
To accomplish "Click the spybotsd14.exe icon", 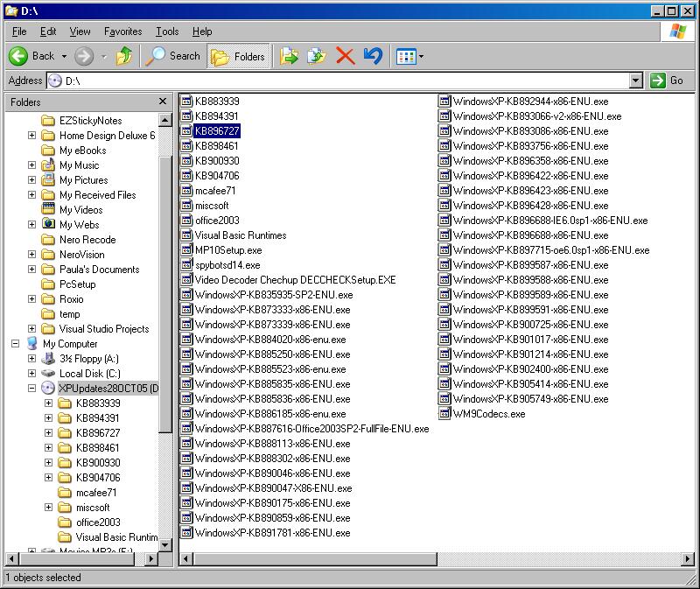I will click(186, 265).
